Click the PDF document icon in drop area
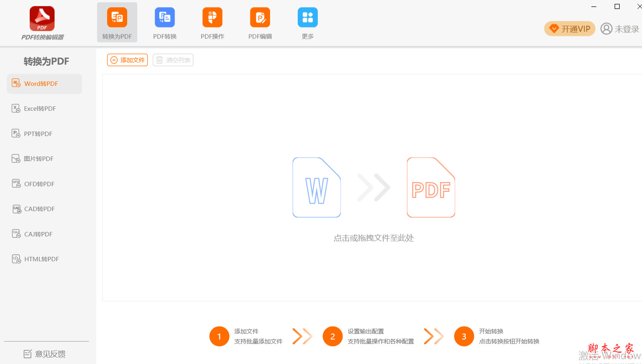642x364 pixels. point(431,187)
